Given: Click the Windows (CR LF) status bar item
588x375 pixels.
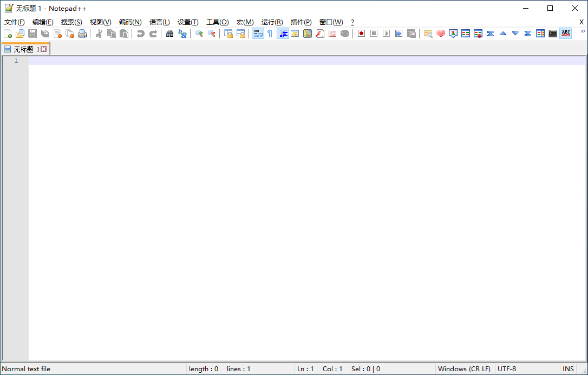Looking at the screenshot, I should [464, 369].
